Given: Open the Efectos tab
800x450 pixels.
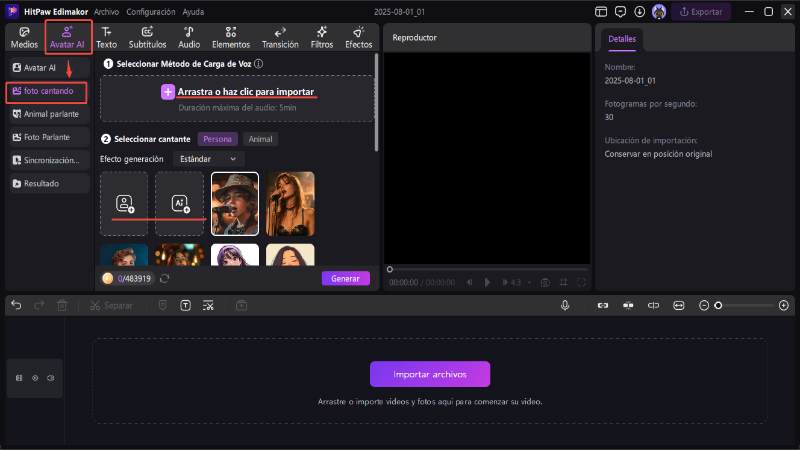Looking at the screenshot, I should 358,38.
